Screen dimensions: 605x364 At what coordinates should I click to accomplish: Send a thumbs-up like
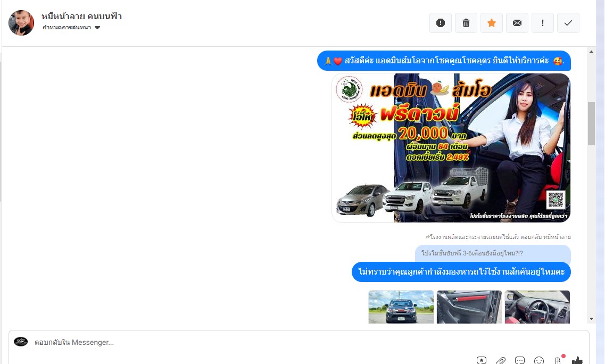coord(577,360)
